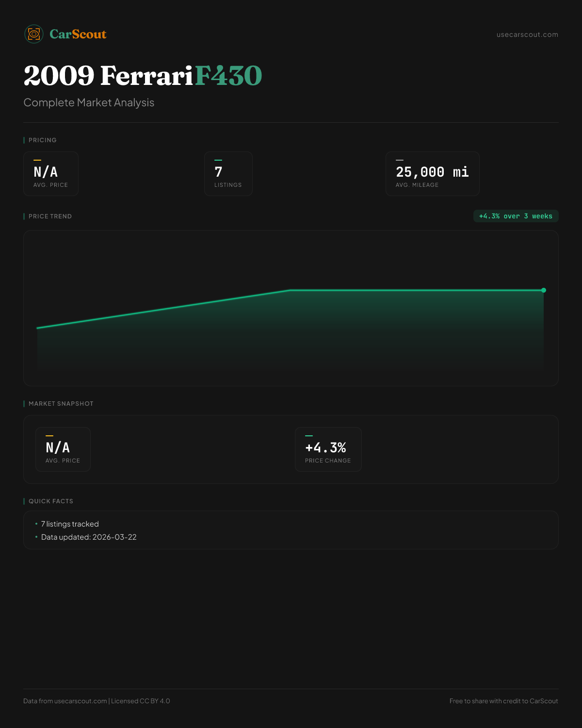Click the +4.3% over 3 weeks badge
Viewport: 582px width, 728px height.
pyautogui.click(x=516, y=216)
